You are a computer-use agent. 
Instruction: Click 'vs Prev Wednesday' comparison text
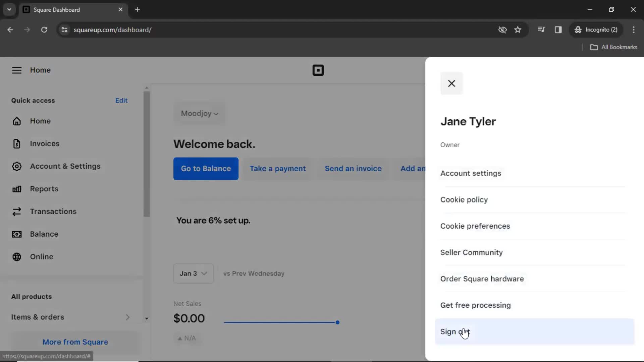(254, 274)
